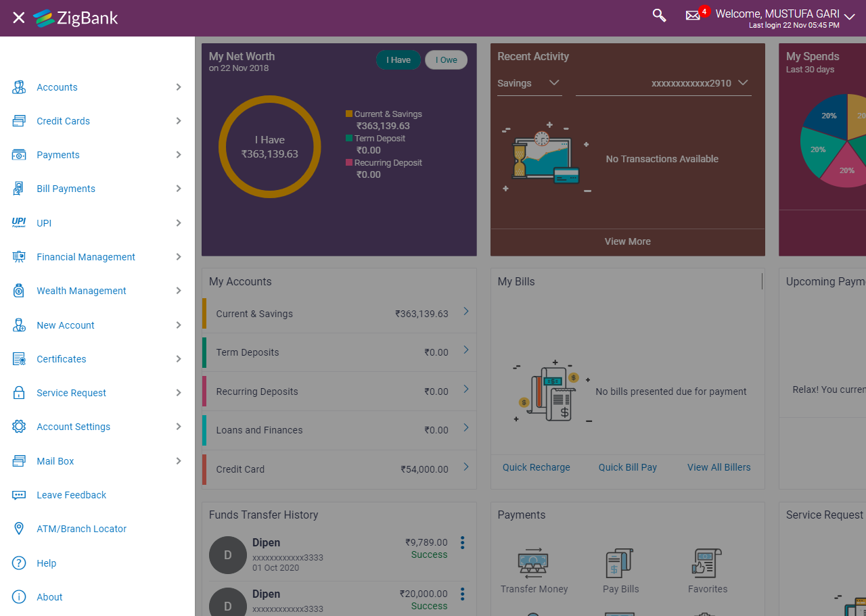Toggle net worth to I Owe
This screenshot has height=616, width=866.
point(447,60)
